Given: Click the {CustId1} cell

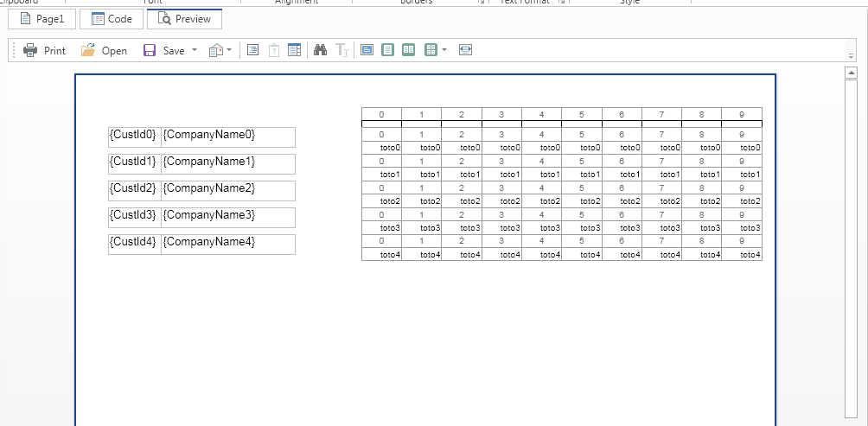Looking at the screenshot, I should pos(135,164).
